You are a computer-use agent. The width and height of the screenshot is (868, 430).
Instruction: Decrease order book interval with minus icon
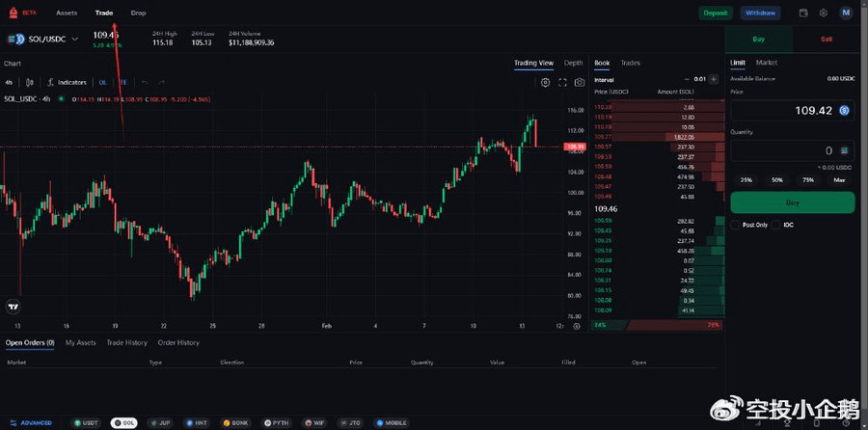tap(687, 79)
